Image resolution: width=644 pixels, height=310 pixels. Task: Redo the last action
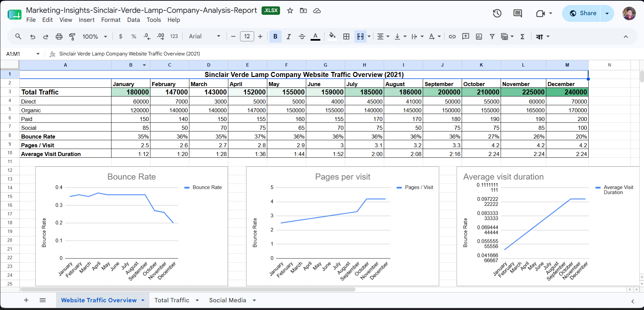point(46,36)
